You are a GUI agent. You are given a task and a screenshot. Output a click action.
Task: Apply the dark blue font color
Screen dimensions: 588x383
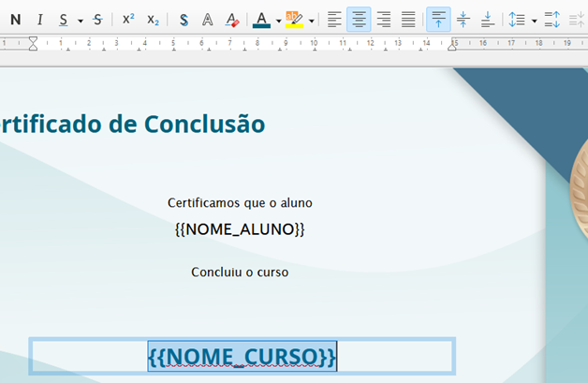point(261,20)
